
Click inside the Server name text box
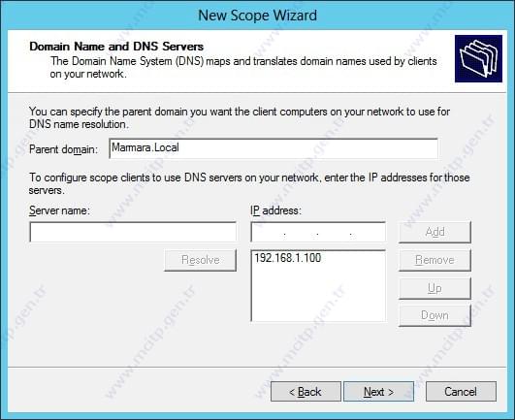pos(133,232)
